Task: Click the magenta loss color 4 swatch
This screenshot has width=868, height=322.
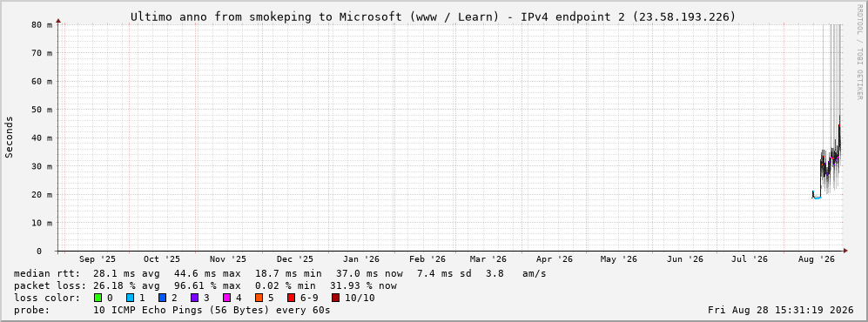Action: coord(226,298)
